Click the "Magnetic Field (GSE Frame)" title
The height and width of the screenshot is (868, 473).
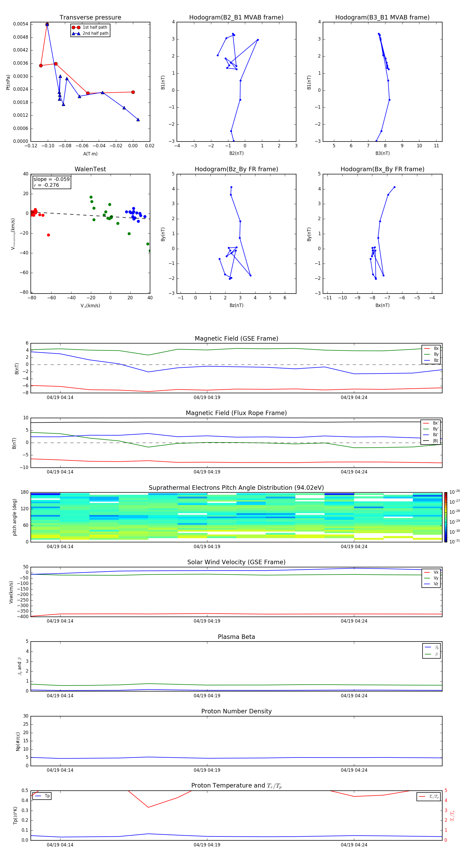236,339
